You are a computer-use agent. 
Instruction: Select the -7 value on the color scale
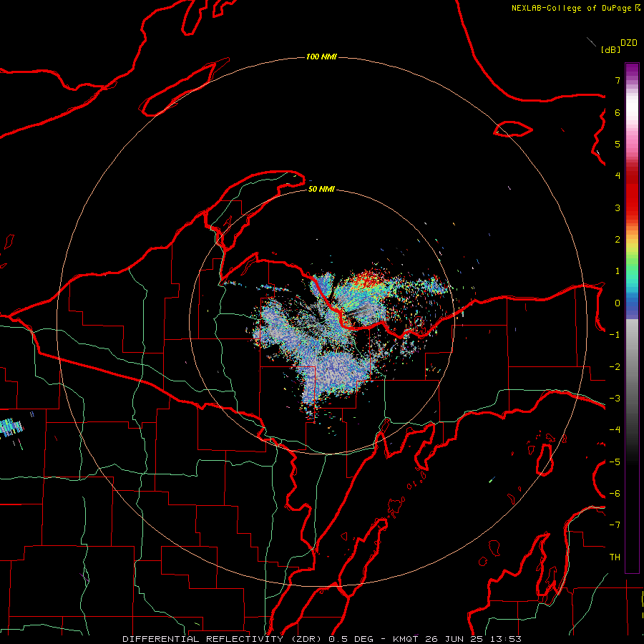click(x=615, y=525)
